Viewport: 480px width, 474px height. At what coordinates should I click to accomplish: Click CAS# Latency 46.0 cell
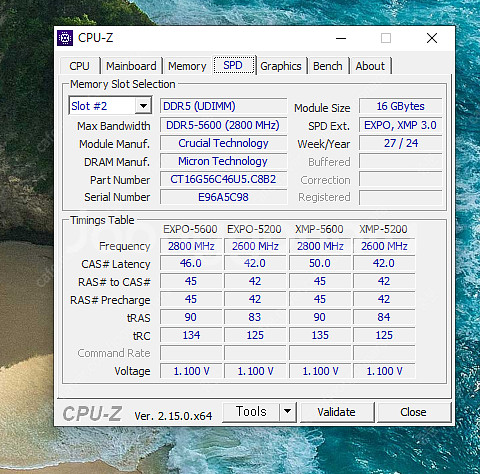point(191,263)
